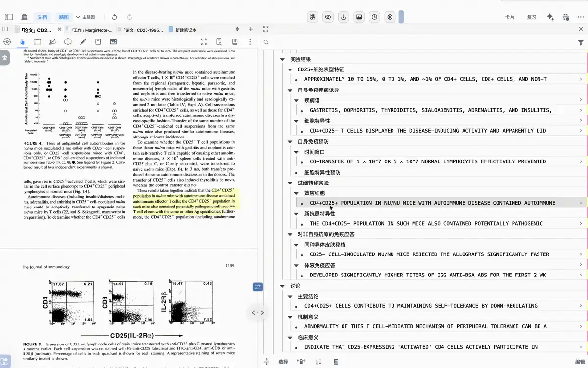Screen dimensions: 588x368
Task: Open the 新建笔记本 tab
Action: (x=182, y=30)
